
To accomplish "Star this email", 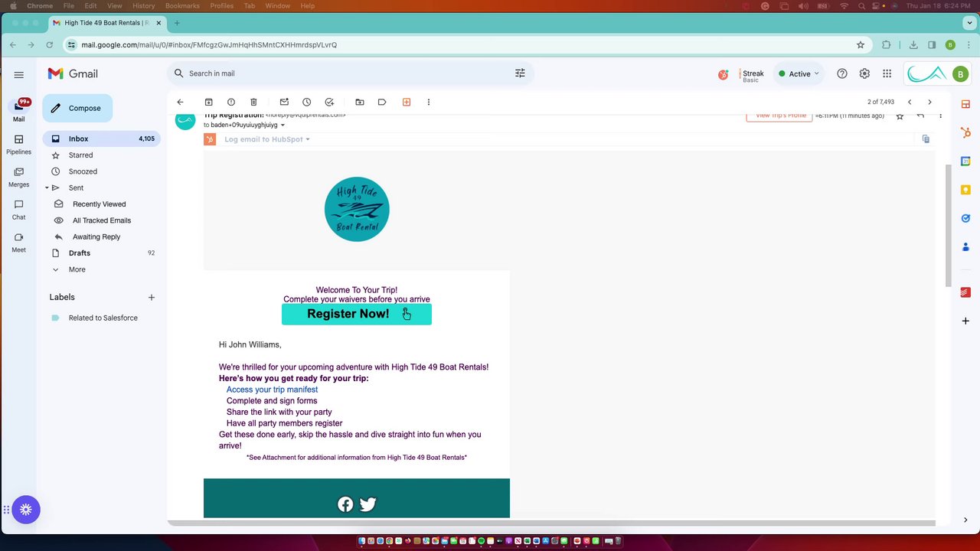I will point(900,116).
